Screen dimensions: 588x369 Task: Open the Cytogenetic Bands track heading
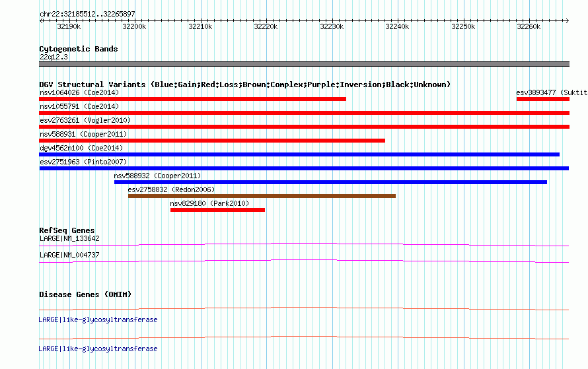tap(79, 49)
